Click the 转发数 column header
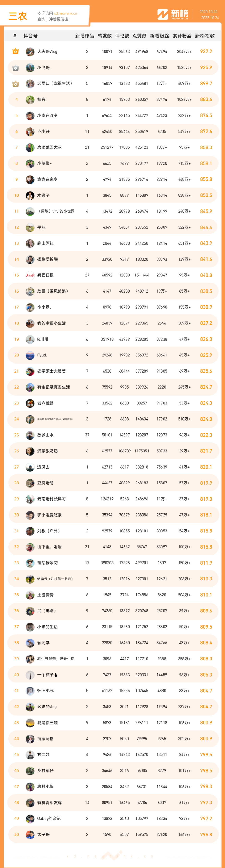This screenshot has width=225, height=868. pyautogui.click(x=105, y=36)
